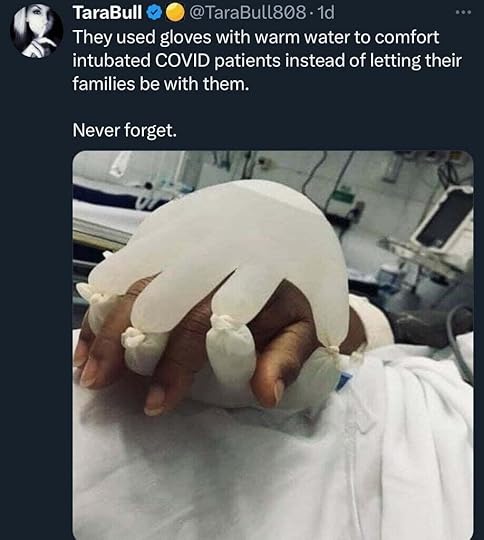Click the 'intubated COVID patients' text line
The height and width of the screenshot is (540, 484).
tap(176, 61)
